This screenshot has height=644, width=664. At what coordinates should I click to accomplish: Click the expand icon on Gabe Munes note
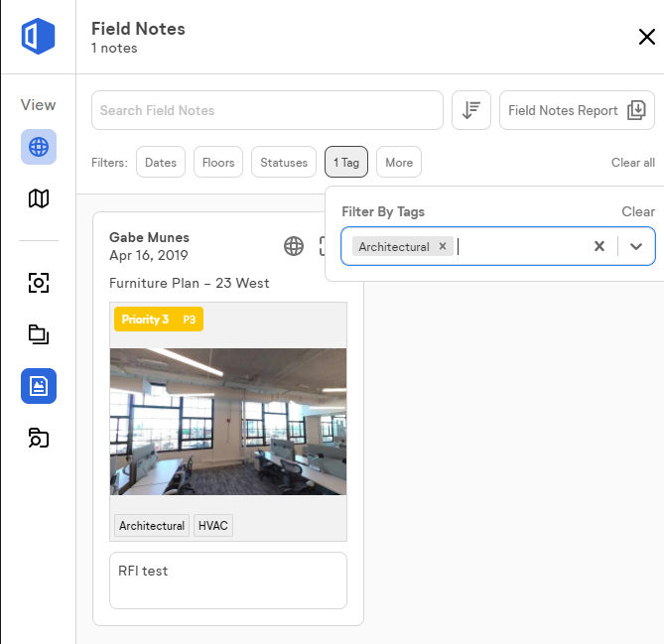click(x=323, y=246)
